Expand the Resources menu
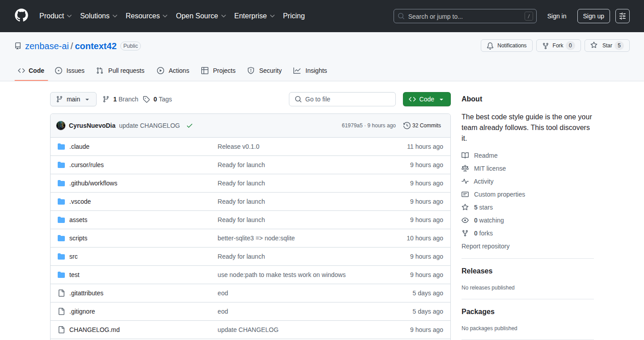644x340 pixels. click(147, 16)
